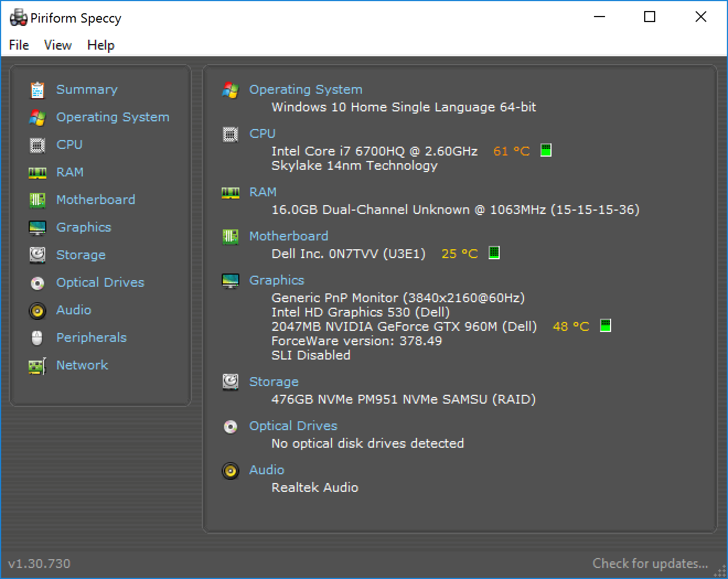Click the Motherboard icon in summary panel
This screenshot has height=579, width=728.
point(230,237)
